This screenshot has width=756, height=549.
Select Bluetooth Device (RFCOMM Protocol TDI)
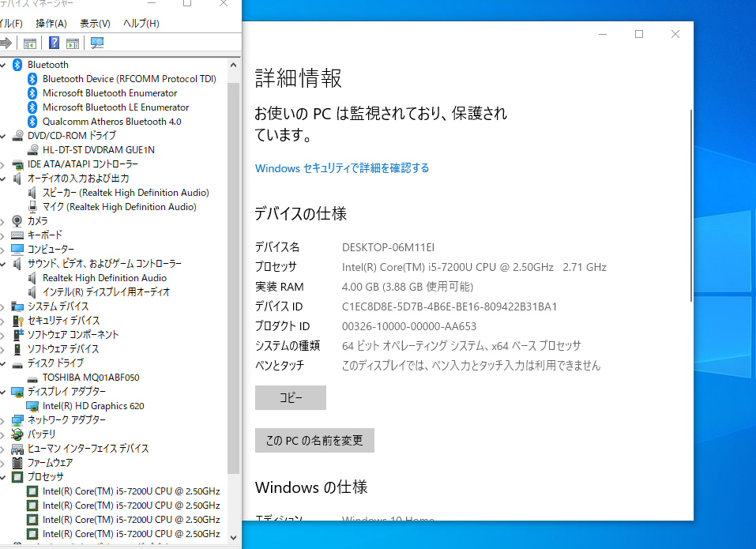[130, 78]
